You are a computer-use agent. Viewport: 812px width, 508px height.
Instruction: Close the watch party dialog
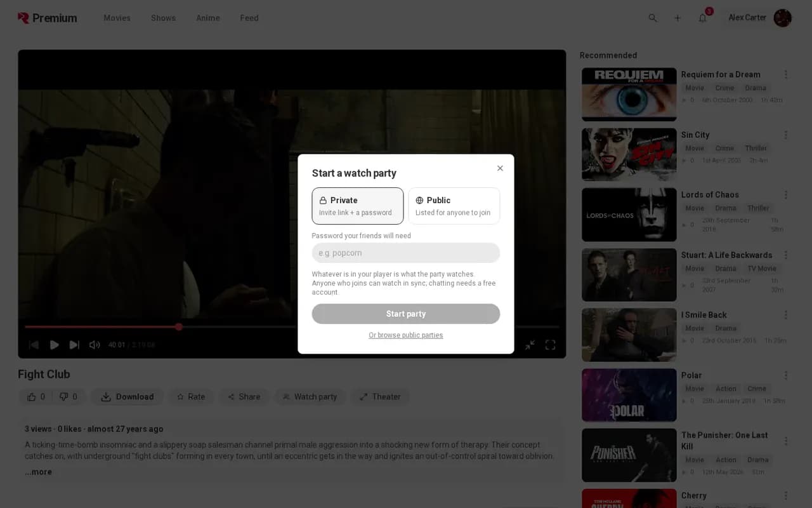[x=500, y=168]
